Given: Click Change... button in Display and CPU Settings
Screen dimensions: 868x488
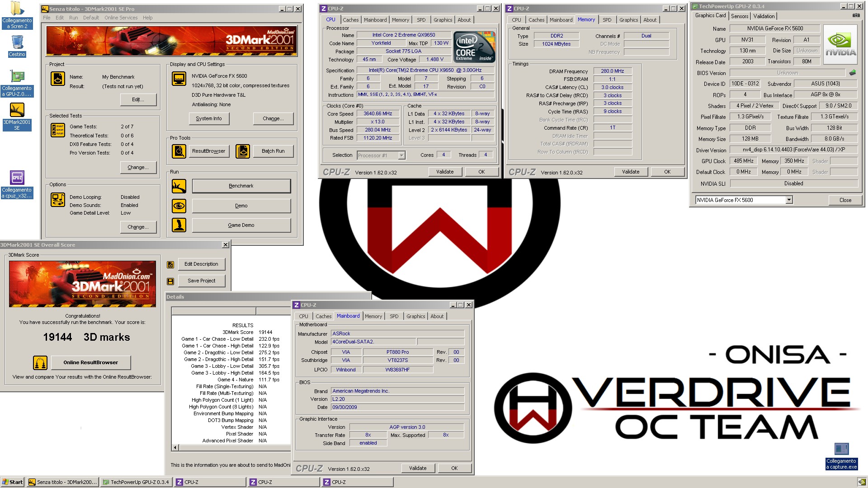Looking at the screenshot, I should pos(273,118).
